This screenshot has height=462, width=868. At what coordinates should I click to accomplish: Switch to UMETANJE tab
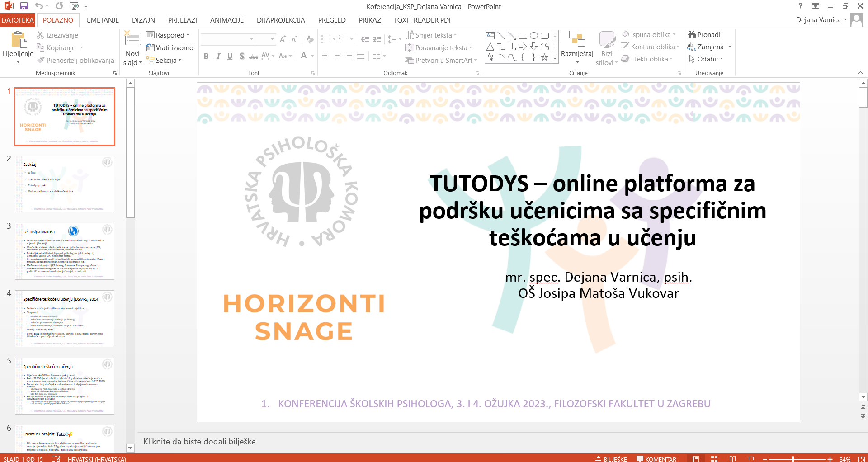tap(103, 20)
